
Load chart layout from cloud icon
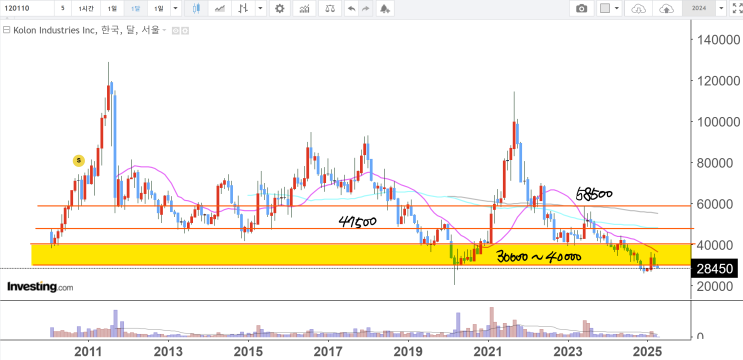pos(639,9)
